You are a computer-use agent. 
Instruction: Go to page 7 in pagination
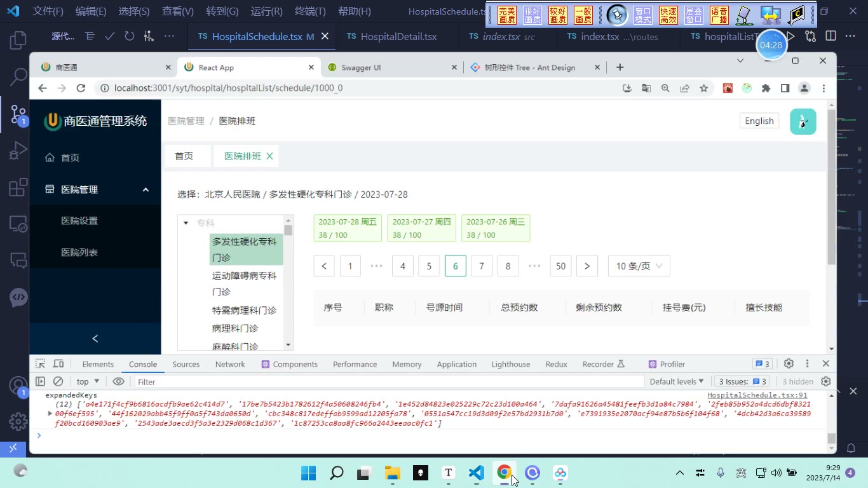482,266
